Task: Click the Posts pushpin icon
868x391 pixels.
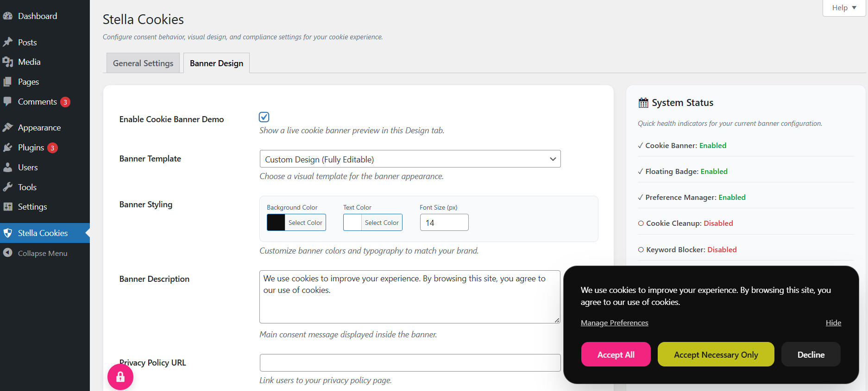Action: [x=7, y=42]
